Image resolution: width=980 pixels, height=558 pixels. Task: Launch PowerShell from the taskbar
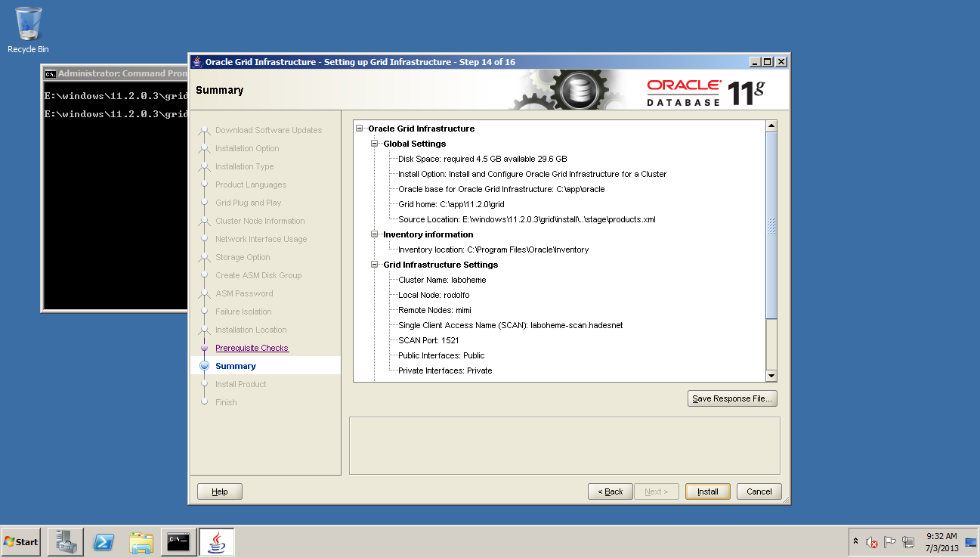point(104,542)
